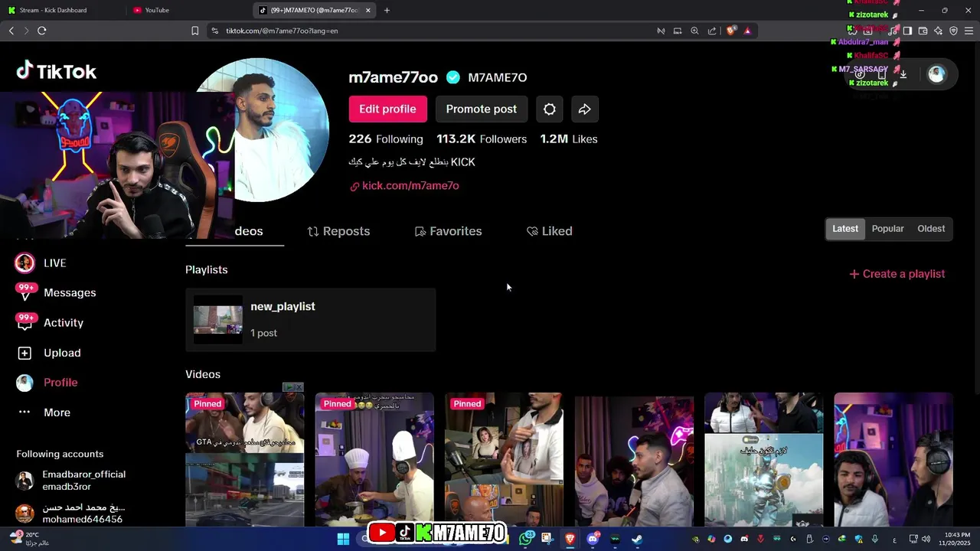Open the browser hamburger menu
Image resolution: width=980 pixels, height=551 pixels.
point(969,31)
